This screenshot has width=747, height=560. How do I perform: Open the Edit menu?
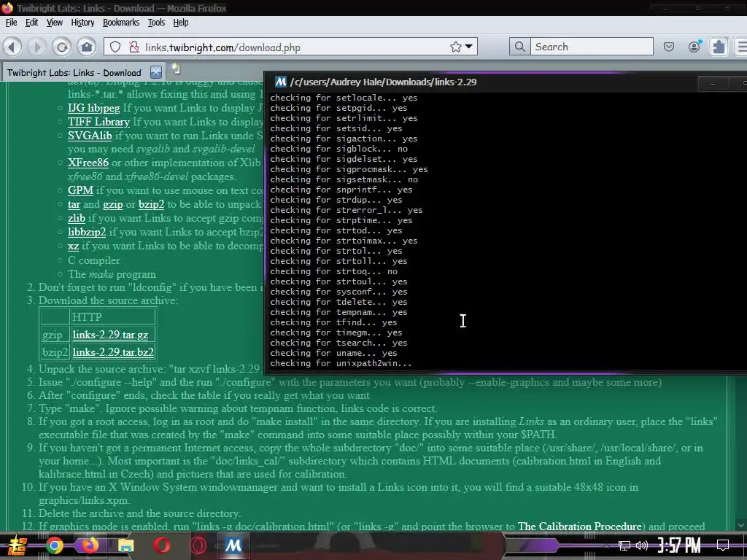(31, 23)
